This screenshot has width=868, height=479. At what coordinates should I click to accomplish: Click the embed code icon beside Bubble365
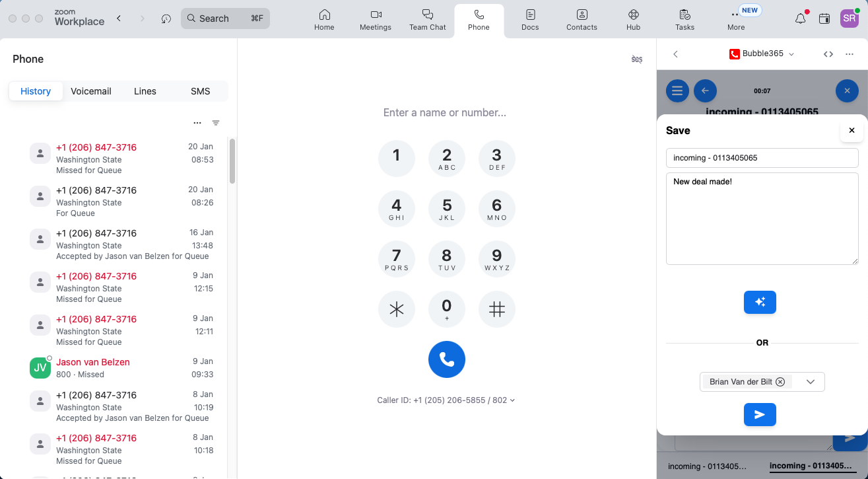click(828, 54)
